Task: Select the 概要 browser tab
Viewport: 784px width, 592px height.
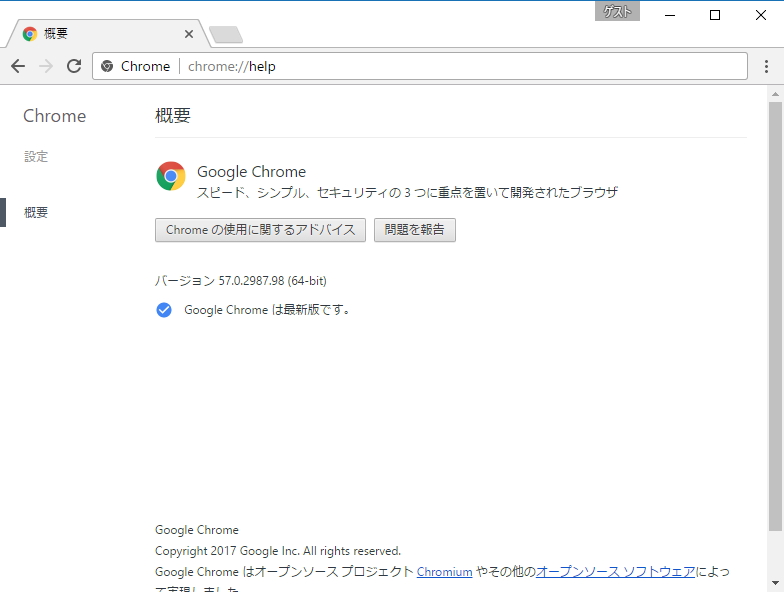Action: (x=108, y=34)
